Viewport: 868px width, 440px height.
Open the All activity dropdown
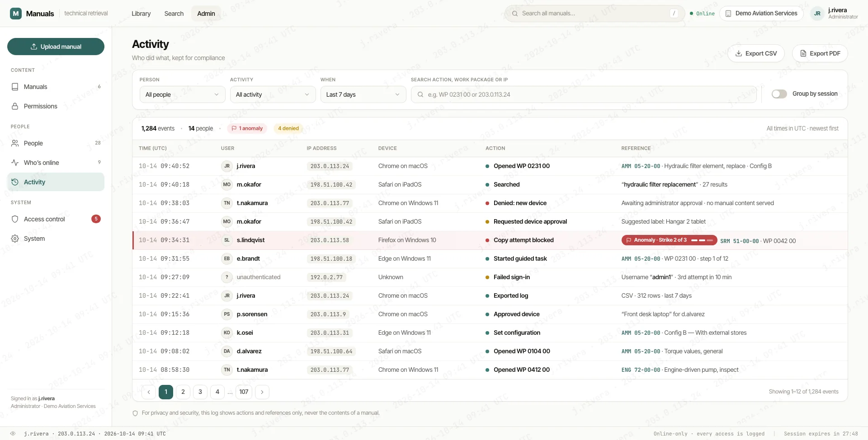click(x=273, y=94)
